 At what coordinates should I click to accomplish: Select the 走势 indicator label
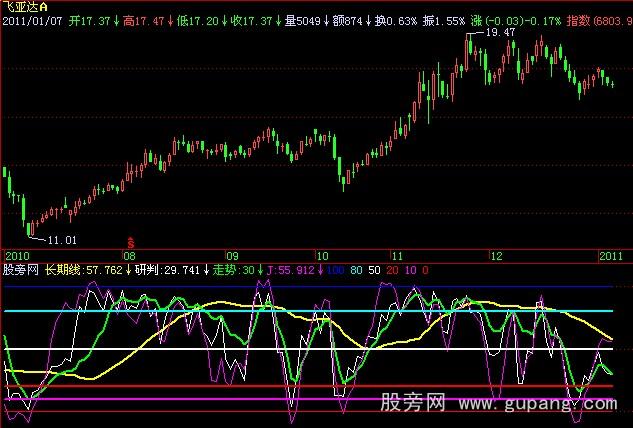[223, 269]
